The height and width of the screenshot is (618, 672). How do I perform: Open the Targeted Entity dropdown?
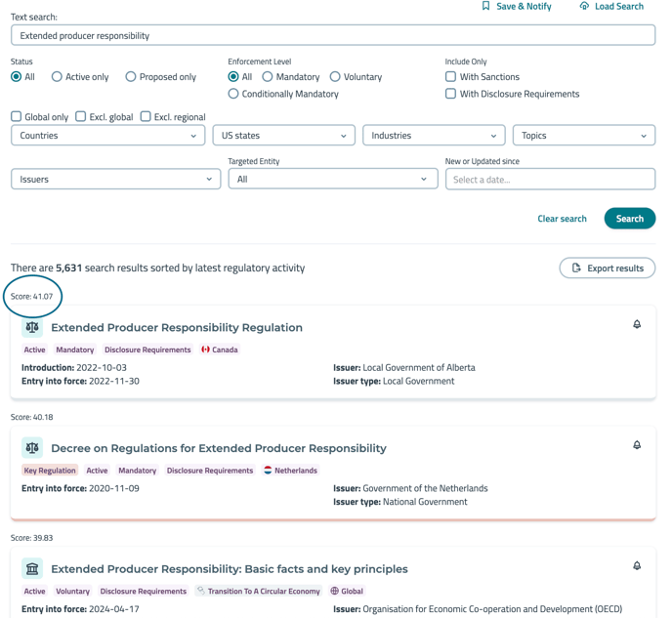coord(332,180)
